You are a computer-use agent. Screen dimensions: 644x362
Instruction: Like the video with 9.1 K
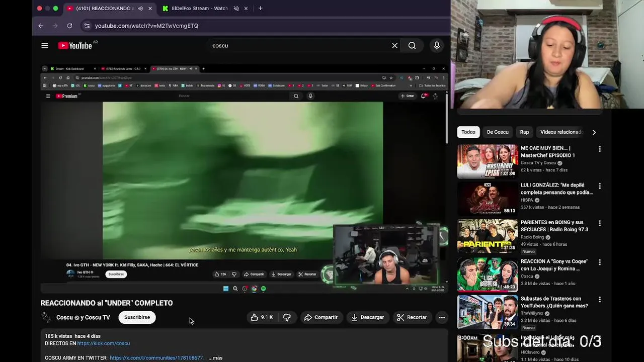point(262,317)
